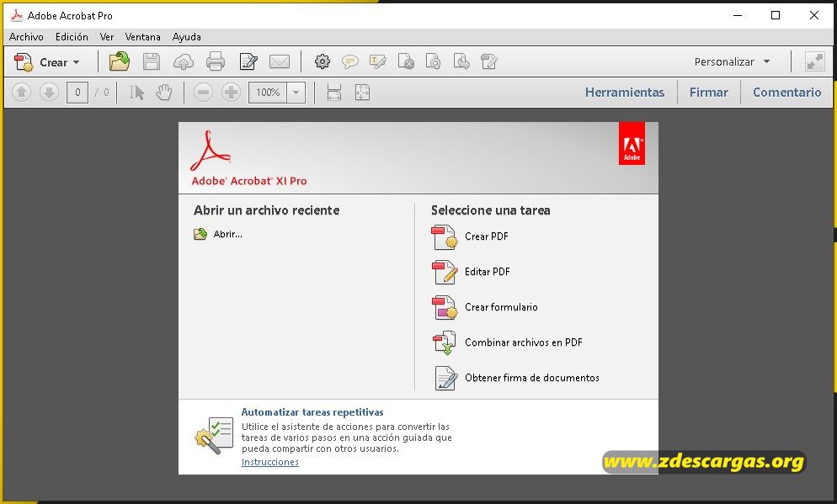Click the Crear PDF task
The width and height of the screenshot is (837, 504).
coord(470,236)
